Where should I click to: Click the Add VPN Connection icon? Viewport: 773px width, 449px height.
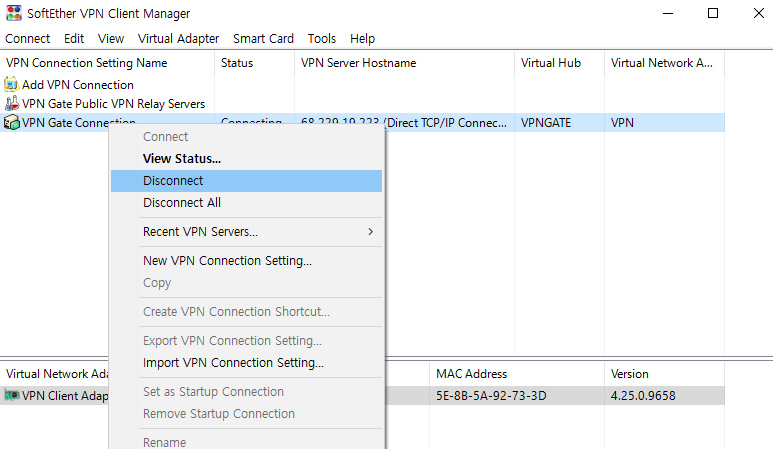click(11, 84)
